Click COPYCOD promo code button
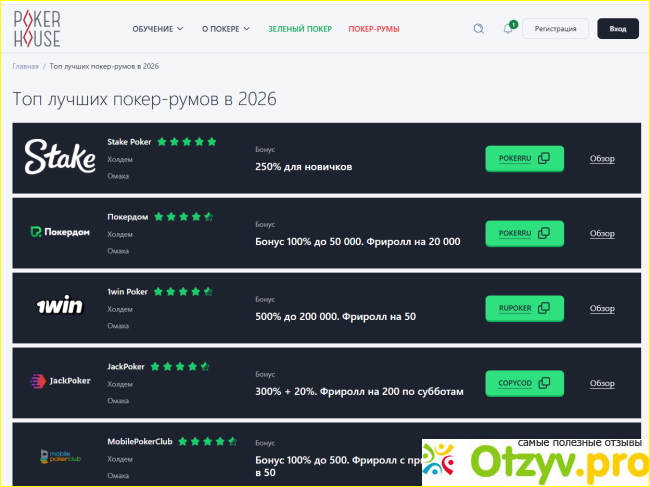Image resolution: width=650 pixels, height=487 pixels. (x=524, y=383)
